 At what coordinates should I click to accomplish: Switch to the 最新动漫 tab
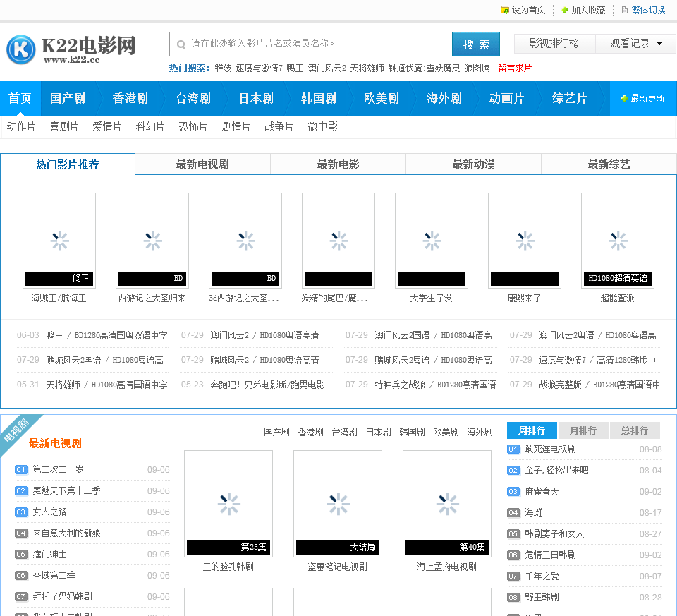coord(473,164)
